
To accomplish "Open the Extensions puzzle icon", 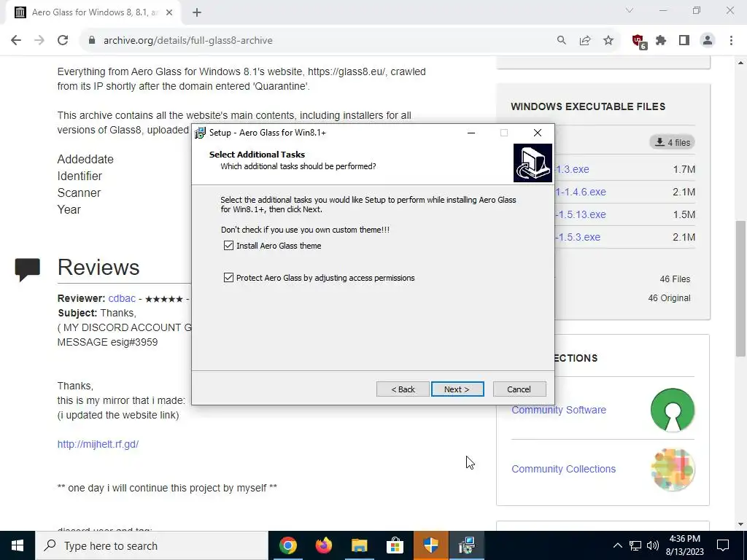I will click(x=661, y=41).
